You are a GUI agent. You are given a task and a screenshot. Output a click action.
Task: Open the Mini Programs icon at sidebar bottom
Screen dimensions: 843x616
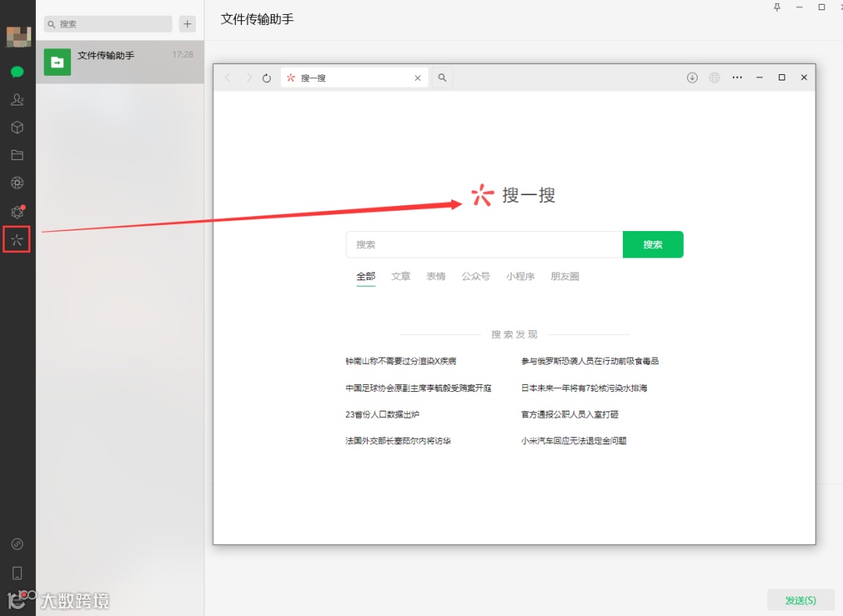tap(17, 544)
